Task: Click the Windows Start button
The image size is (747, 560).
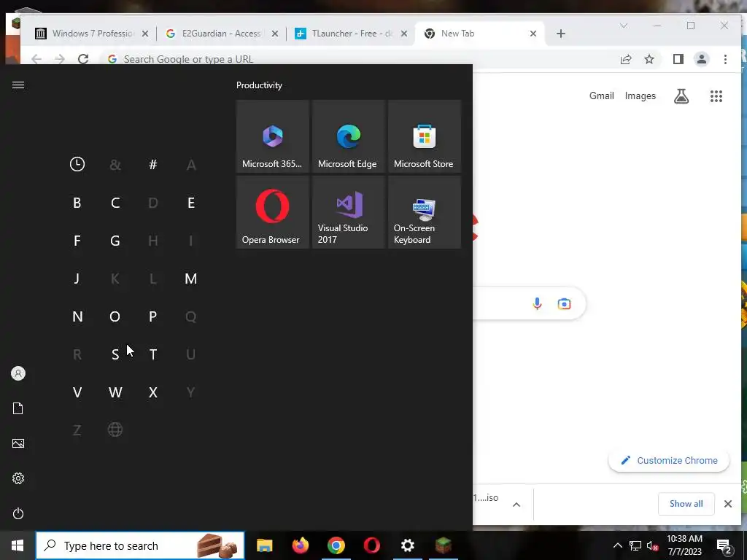Action: 18,545
